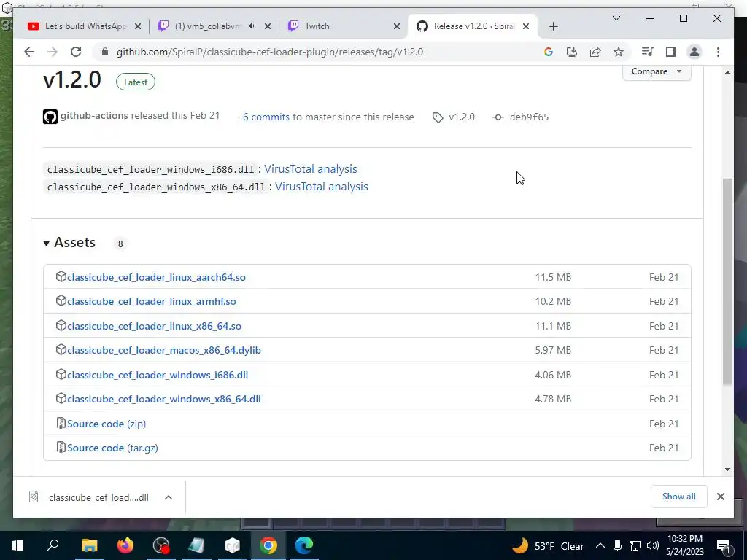
Task: Download Source code (zip)
Action: coord(107,424)
